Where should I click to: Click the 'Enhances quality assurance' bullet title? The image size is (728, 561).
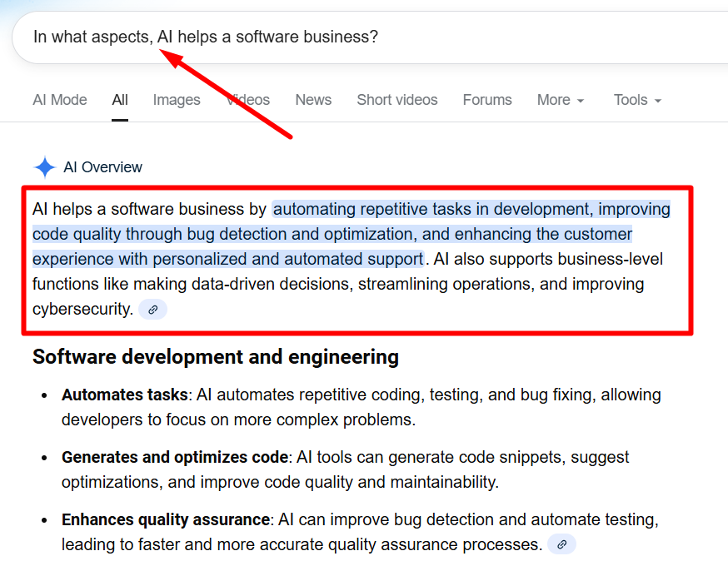pyautogui.click(x=166, y=519)
